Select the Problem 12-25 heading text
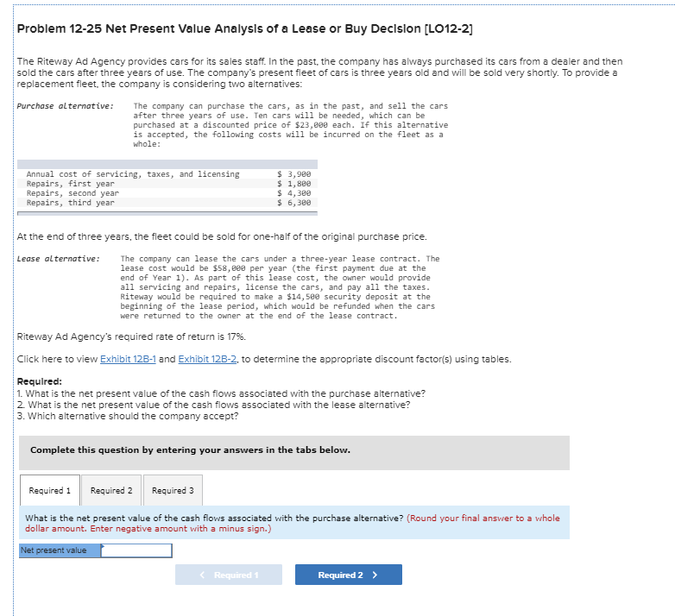This screenshot has width=675, height=616. click(x=245, y=28)
